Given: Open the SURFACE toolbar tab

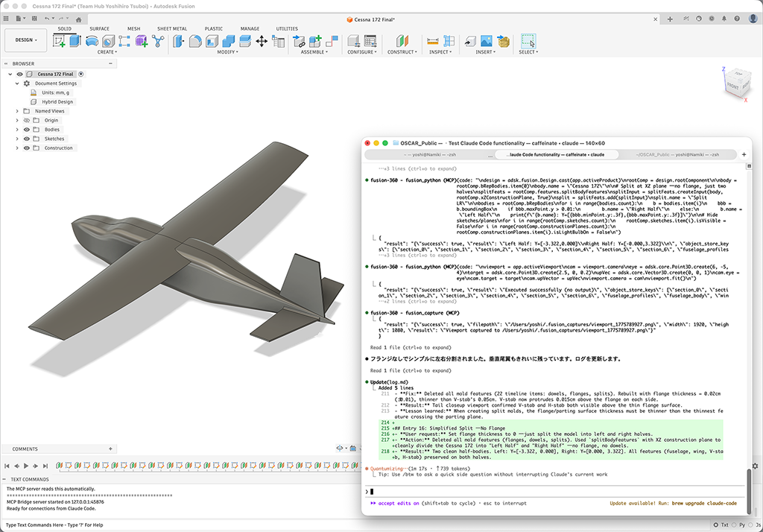Looking at the screenshot, I should point(99,28).
